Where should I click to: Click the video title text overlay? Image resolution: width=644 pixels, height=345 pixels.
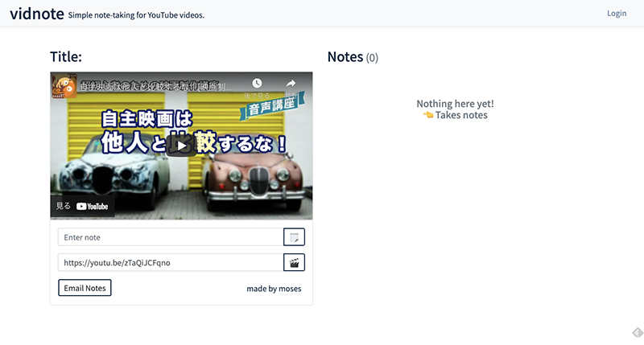click(x=155, y=86)
